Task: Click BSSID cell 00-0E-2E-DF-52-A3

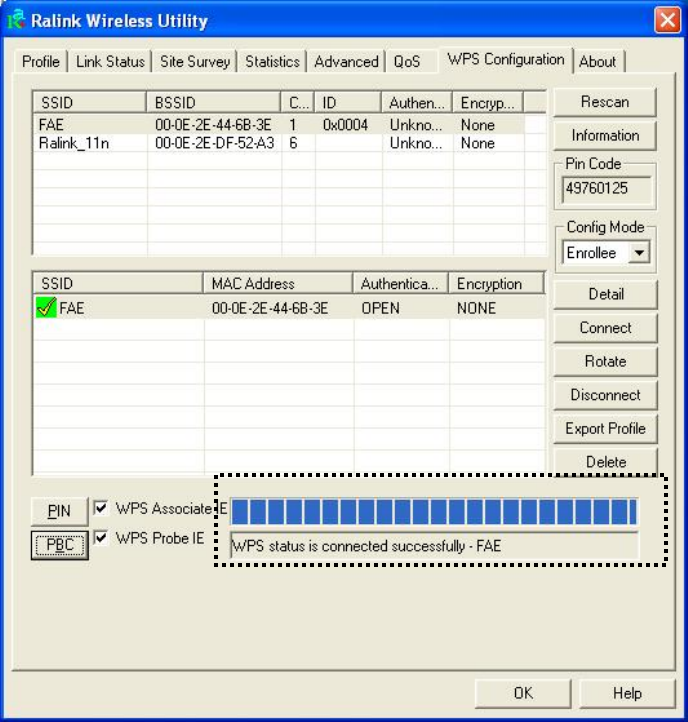Action: pyautogui.click(x=215, y=143)
